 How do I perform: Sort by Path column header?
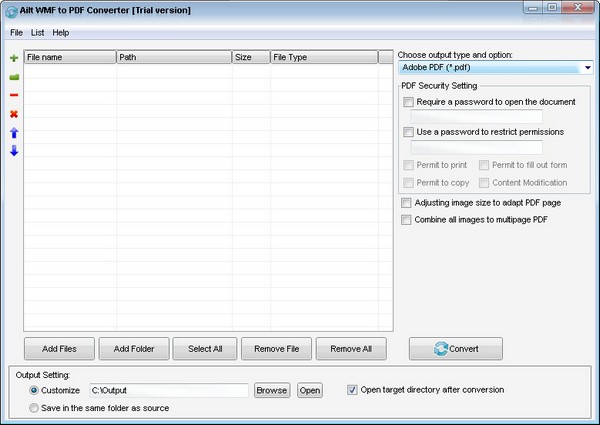174,57
